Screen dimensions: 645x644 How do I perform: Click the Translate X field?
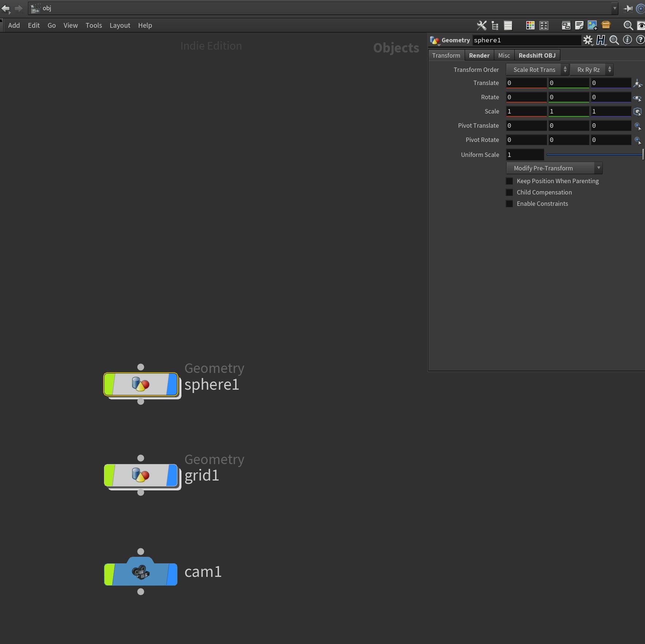tap(526, 83)
